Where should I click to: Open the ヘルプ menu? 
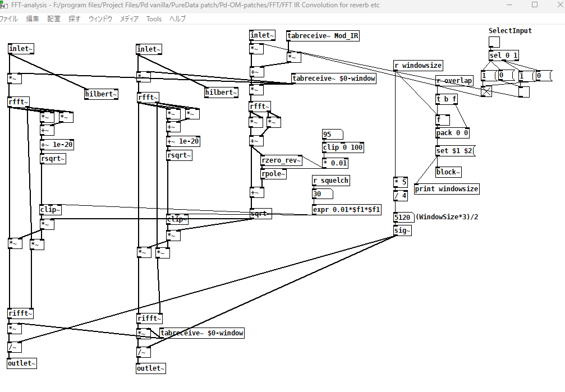pyautogui.click(x=178, y=19)
